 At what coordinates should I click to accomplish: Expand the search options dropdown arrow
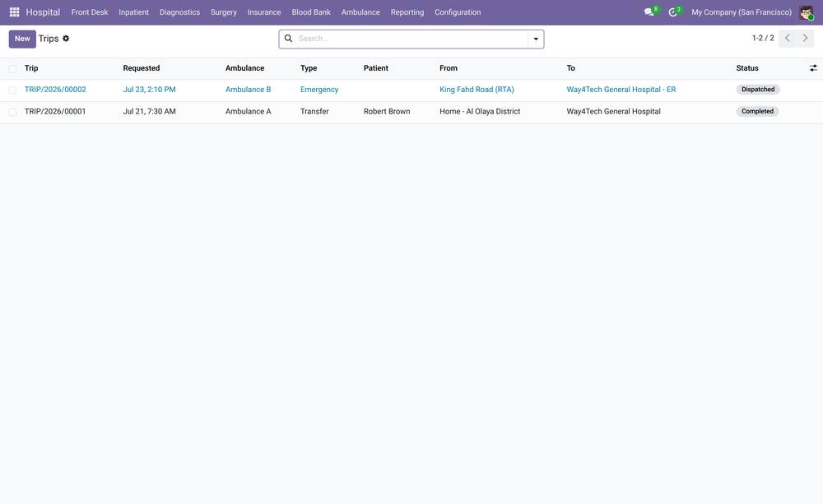coord(536,39)
